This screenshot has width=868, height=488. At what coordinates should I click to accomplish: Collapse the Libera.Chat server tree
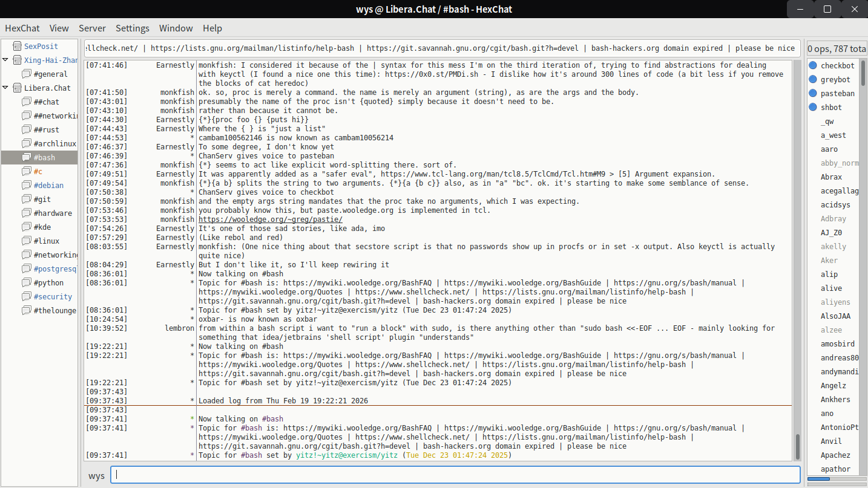pyautogui.click(x=5, y=88)
